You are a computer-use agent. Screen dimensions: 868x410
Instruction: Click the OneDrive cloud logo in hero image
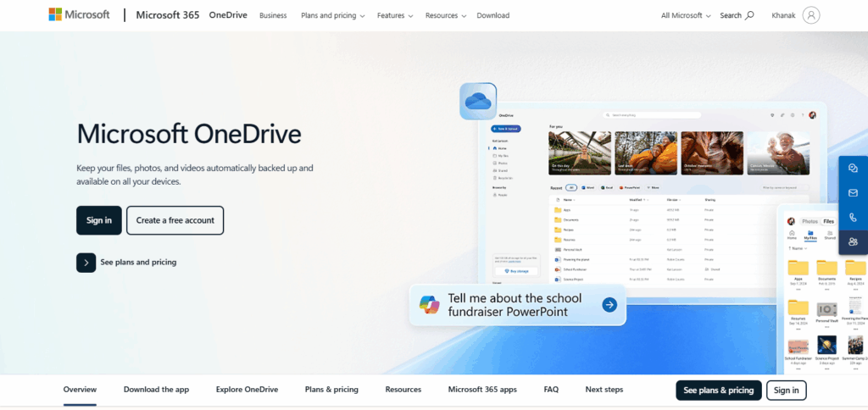click(x=478, y=102)
